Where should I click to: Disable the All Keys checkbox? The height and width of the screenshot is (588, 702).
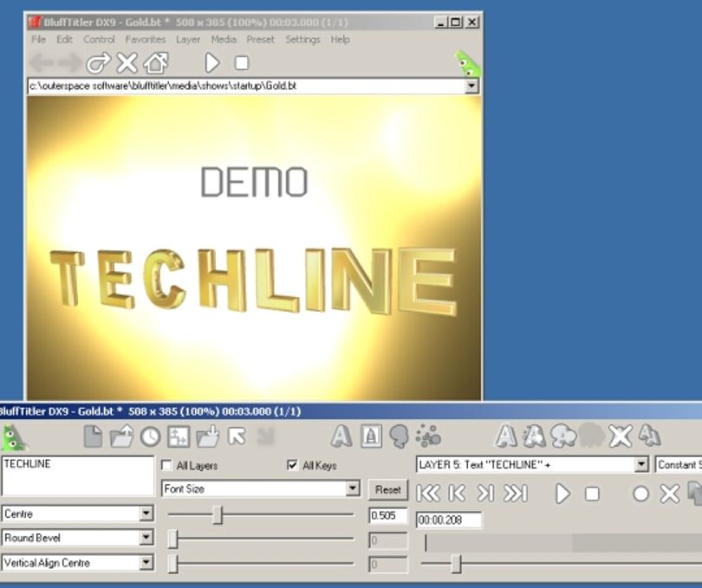(292, 465)
